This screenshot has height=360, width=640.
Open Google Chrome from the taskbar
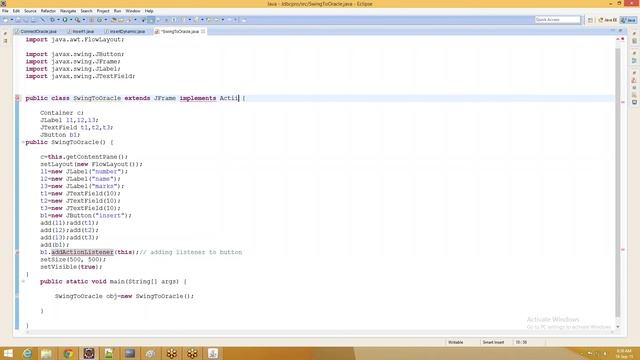coord(68,353)
